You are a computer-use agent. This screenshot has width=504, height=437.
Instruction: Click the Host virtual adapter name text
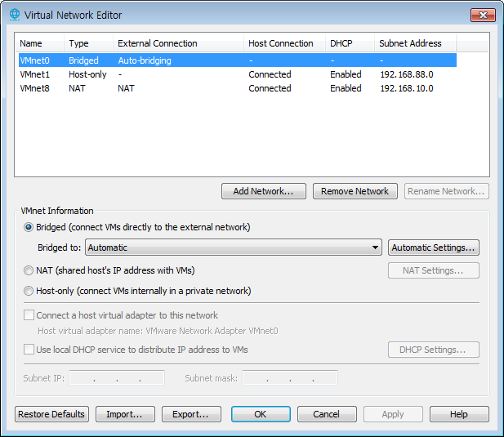tap(158, 331)
